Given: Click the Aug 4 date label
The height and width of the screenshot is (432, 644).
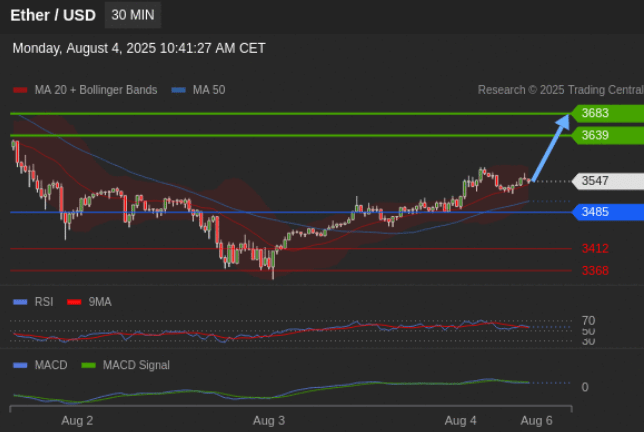Looking at the screenshot, I should coord(460,421).
